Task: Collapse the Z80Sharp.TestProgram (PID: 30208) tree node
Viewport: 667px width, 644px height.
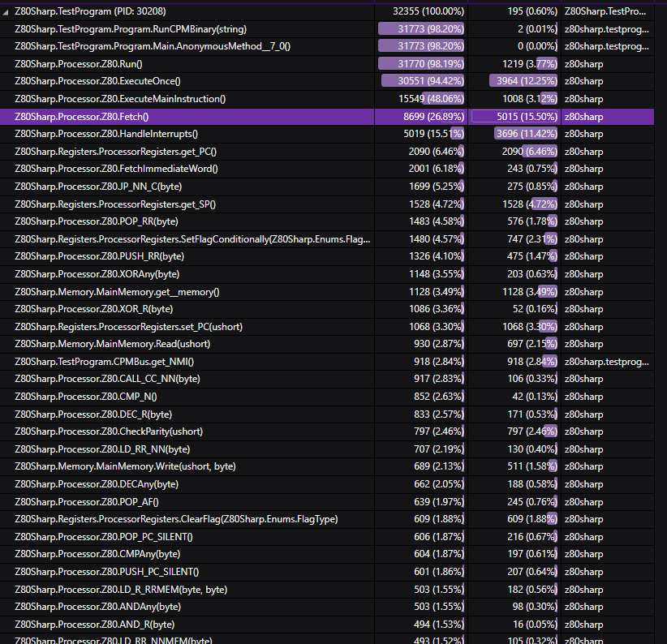Action: [5, 12]
